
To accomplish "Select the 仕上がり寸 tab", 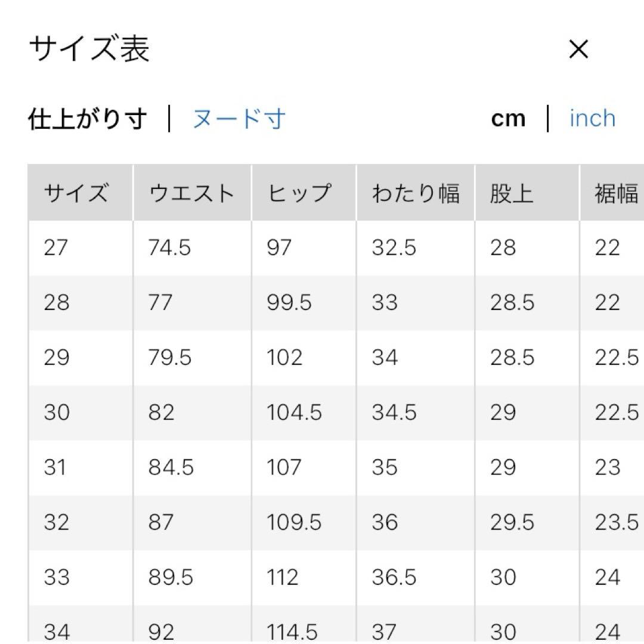I will click(x=88, y=119).
